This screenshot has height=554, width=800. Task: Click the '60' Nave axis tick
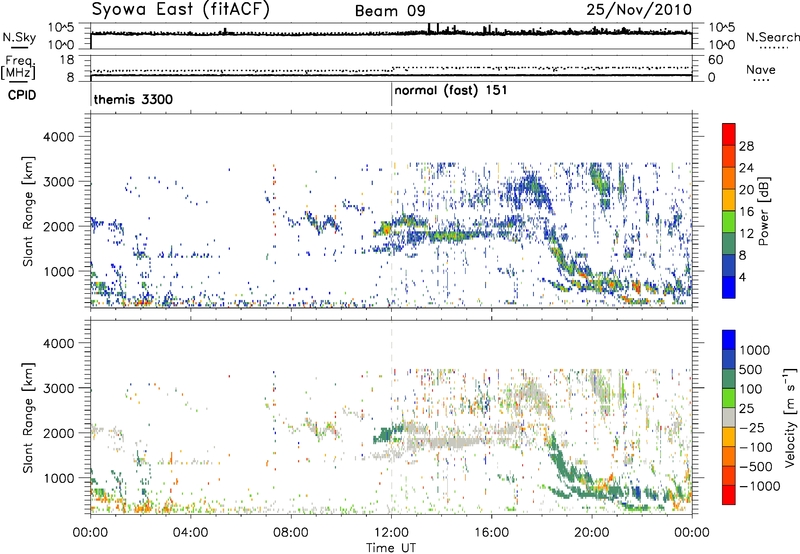[x=715, y=60]
